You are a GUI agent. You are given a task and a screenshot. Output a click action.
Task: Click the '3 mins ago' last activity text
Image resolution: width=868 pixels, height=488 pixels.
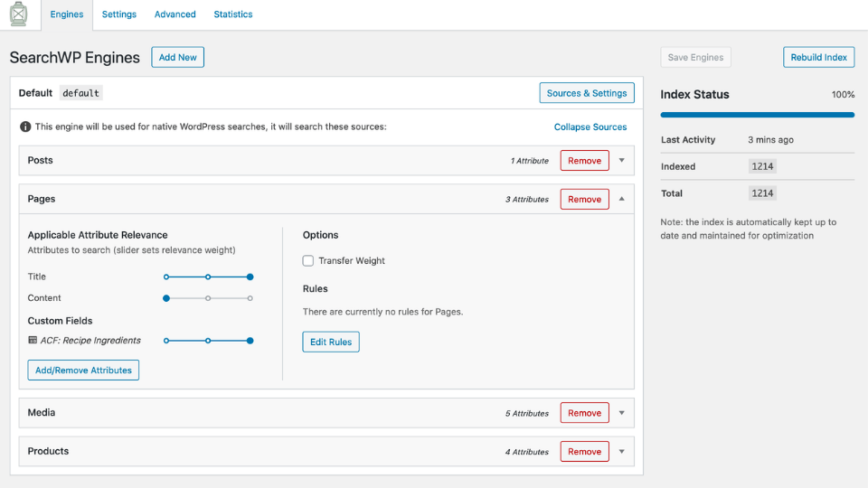[x=770, y=140]
